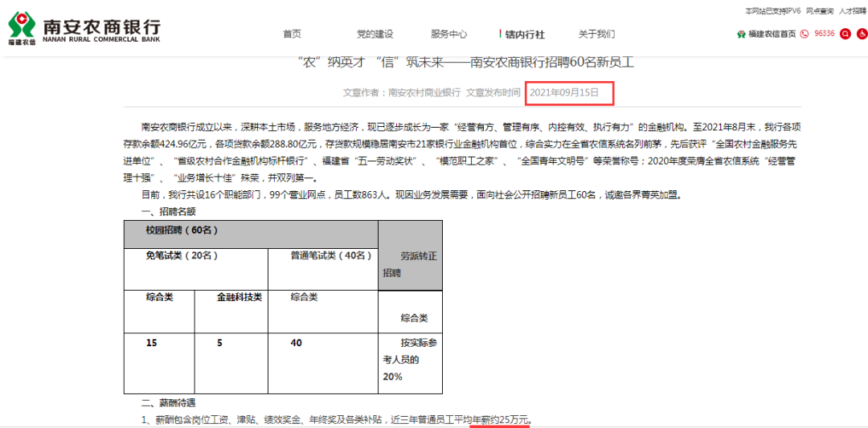Open the 党的建设 menu item
The image size is (868, 428).
(x=375, y=35)
